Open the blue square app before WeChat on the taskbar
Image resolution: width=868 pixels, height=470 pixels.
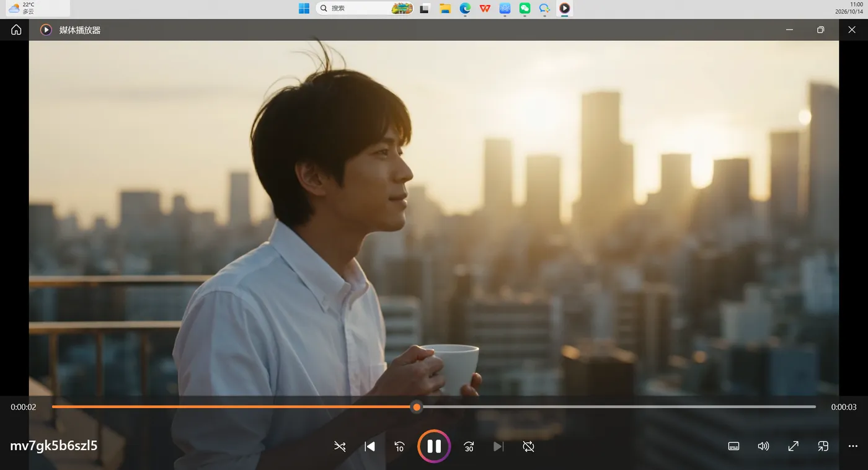pyautogui.click(x=505, y=9)
